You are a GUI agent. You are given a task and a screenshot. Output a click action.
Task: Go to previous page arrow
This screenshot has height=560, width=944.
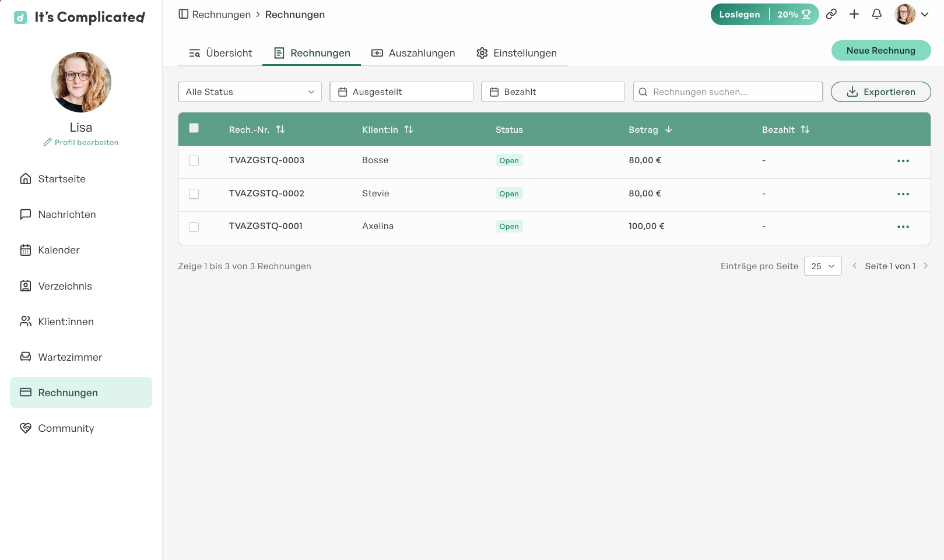[855, 266]
